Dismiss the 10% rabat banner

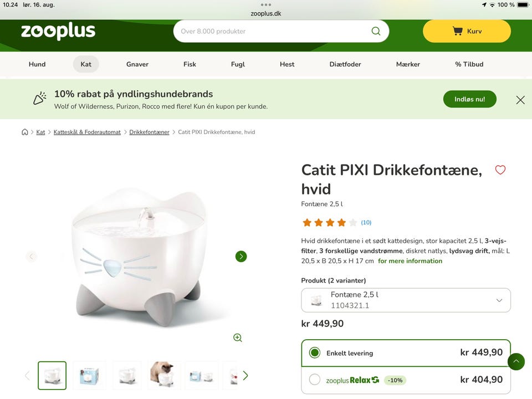(520, 100)
